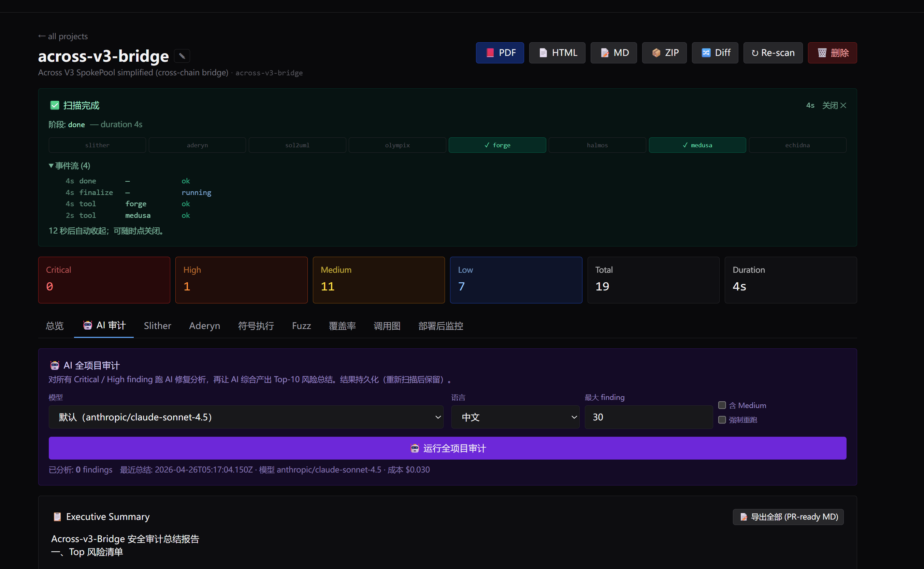Click the forge tool status chip
Image resolution: width=924 pixels, height=569 pixels.
pos(497,145)
